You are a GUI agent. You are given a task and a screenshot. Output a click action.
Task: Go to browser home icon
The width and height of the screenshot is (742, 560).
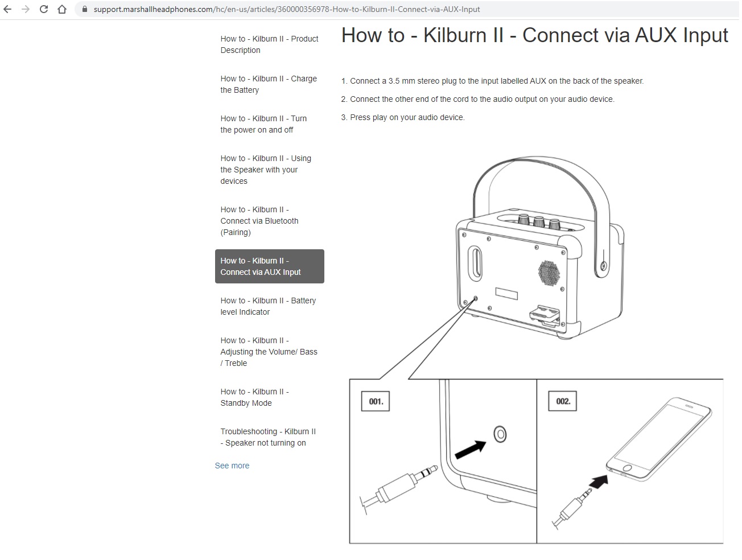62,9
